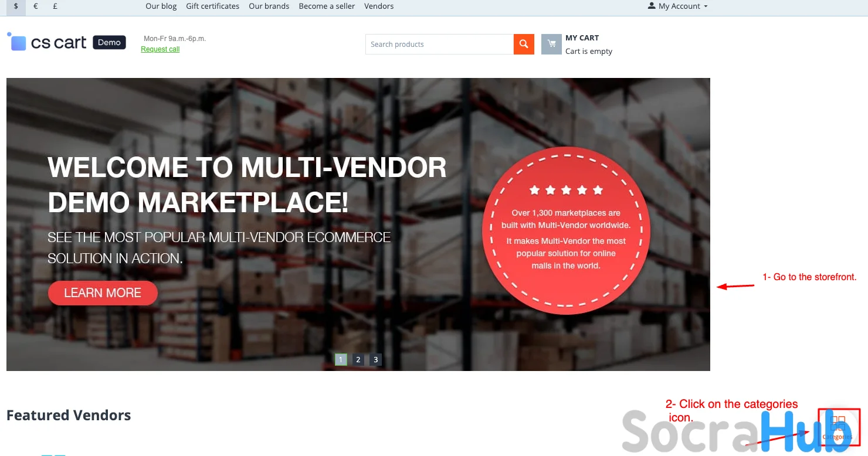868x456 pixels.
Task: Show banner slide 1
Action: 341,359
